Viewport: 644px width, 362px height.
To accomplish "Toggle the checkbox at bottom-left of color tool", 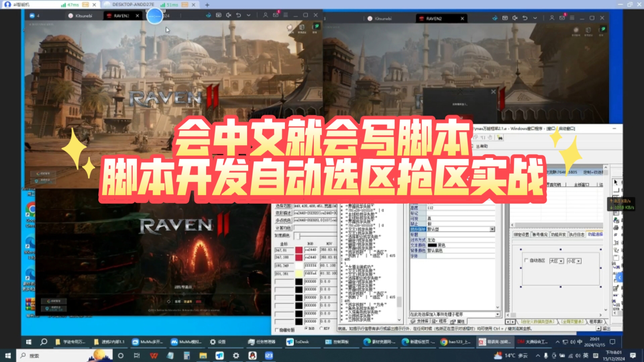I will click(x=277, y=330).
